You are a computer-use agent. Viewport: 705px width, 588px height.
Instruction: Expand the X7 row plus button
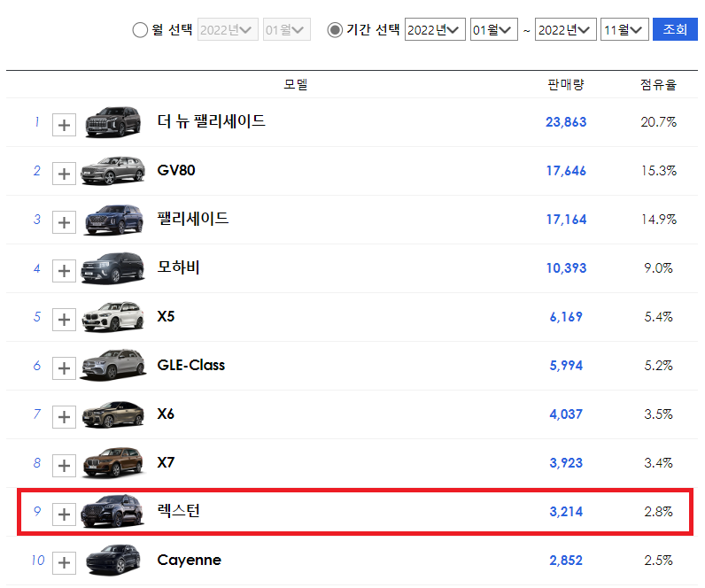click(64, 465)
